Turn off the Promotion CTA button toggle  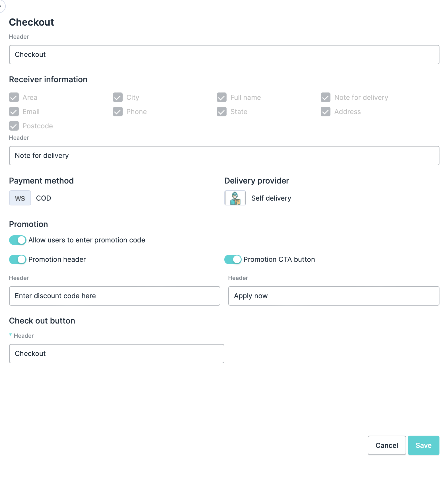[233, 259]
